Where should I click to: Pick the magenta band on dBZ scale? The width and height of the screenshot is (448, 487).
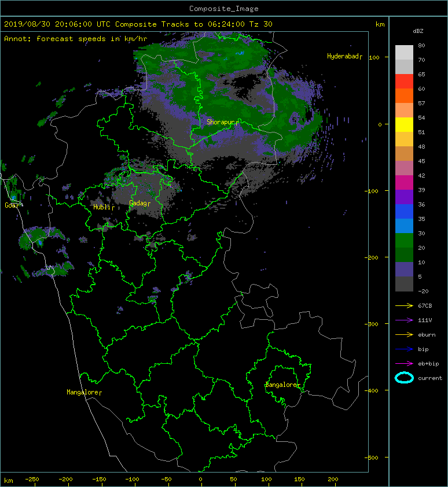click(404, 182)
